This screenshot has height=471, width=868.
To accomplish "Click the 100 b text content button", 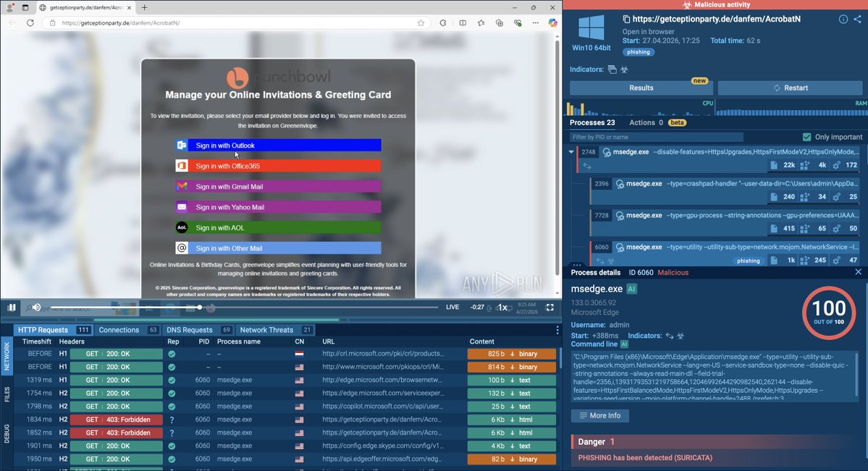I will [512, 381].
